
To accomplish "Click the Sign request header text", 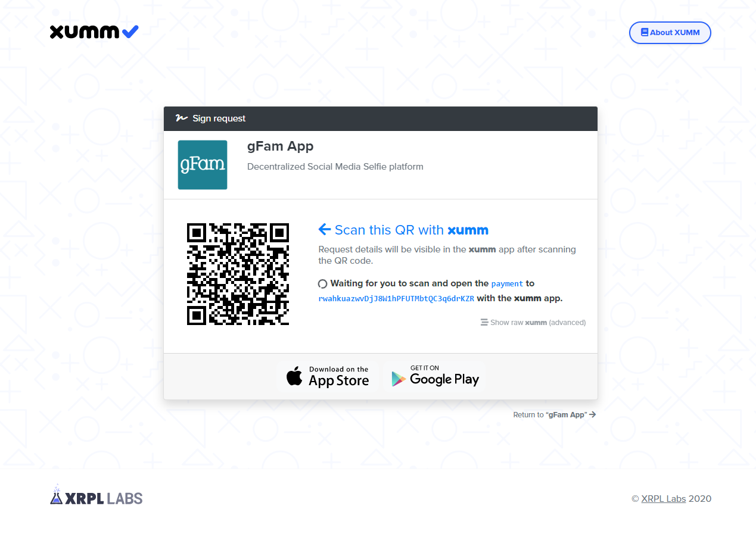I will (x=219, y=118).
